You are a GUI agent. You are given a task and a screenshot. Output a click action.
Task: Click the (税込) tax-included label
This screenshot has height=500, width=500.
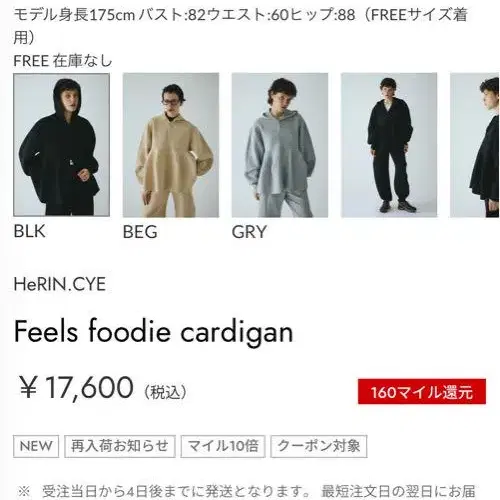[165, 392]
